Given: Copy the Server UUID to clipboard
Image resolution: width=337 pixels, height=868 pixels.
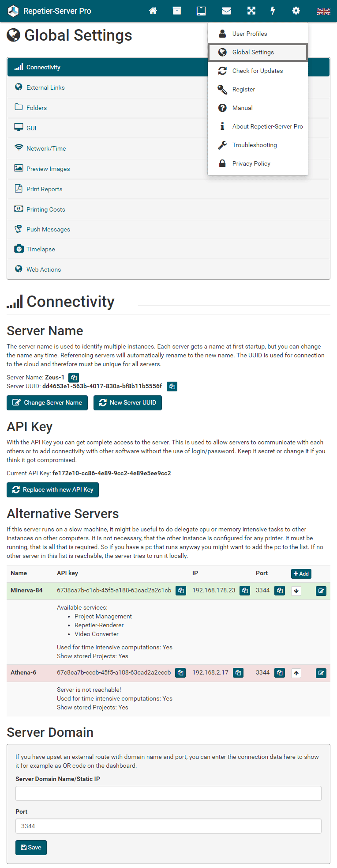Looking at the screenshot, I should [x=172, y=387].
